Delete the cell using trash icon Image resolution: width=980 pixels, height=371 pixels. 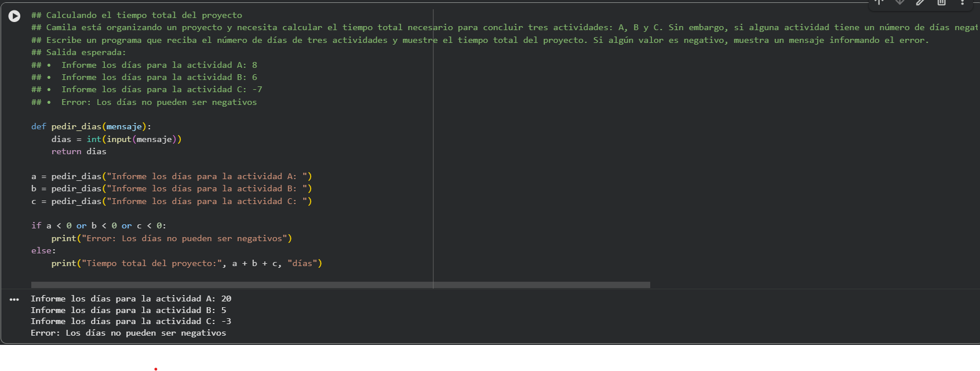coord(942,2)
